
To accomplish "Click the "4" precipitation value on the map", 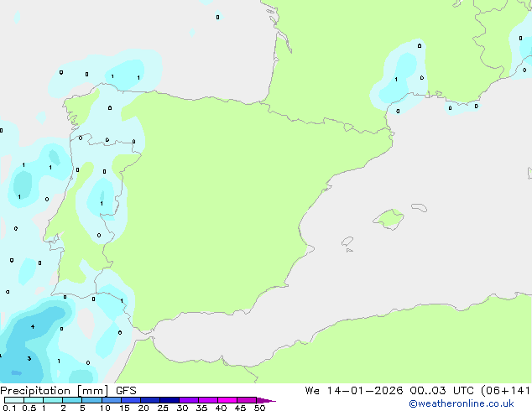I will point(33,326).
